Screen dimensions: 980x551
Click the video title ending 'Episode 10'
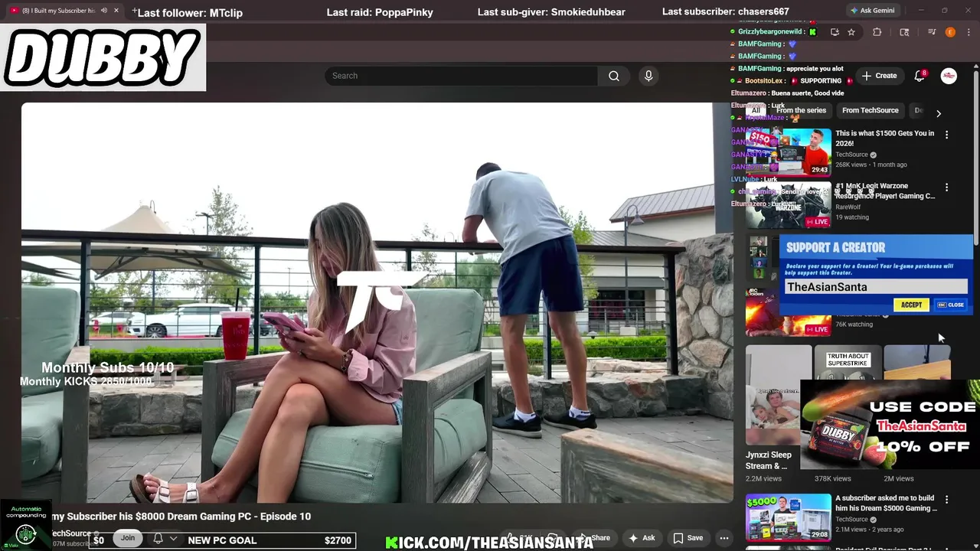[180, 517]
